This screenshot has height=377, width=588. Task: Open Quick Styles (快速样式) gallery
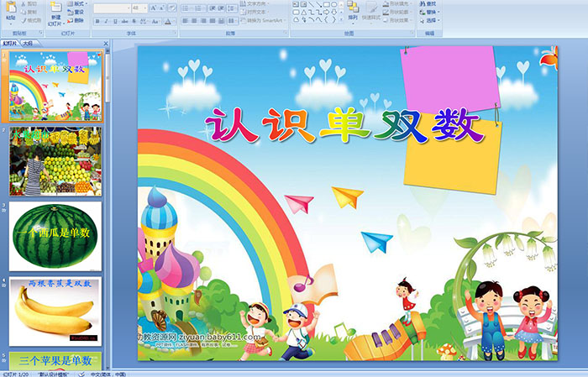pyautogui.click(x=370, y=12)
